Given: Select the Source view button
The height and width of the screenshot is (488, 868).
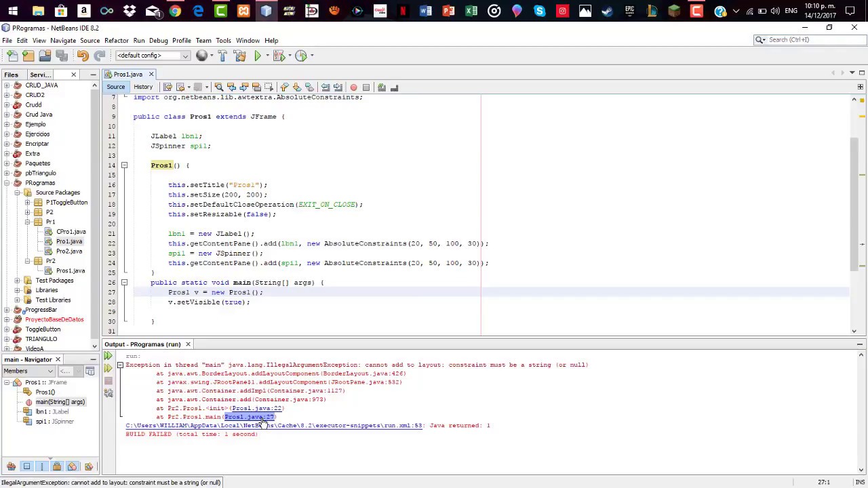Looking at the screenshot, I should [115, 87].
